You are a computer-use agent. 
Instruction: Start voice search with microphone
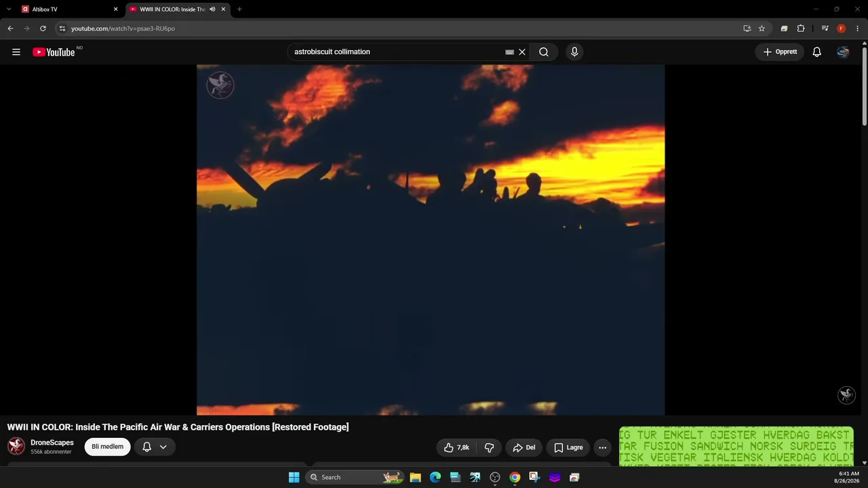point(574,52)
